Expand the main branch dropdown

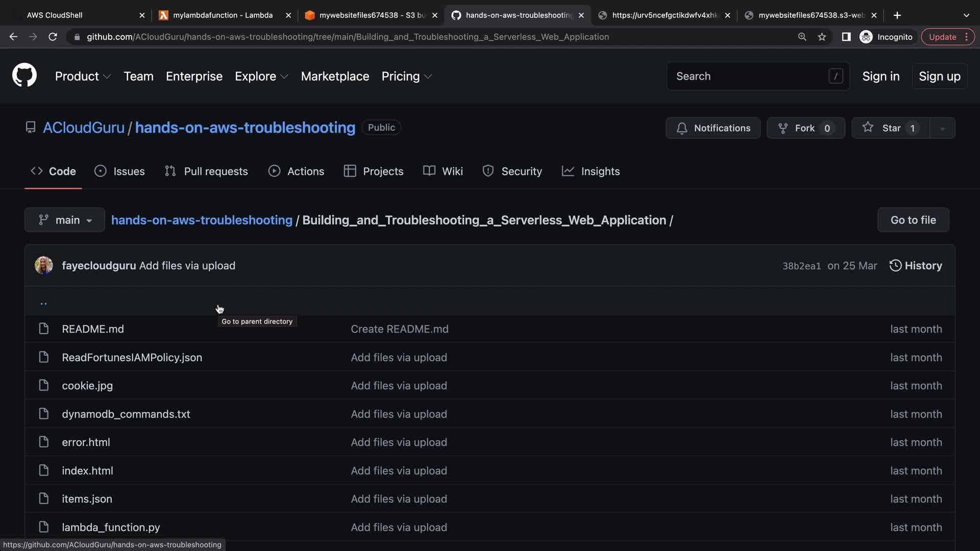tap(65, 220)
